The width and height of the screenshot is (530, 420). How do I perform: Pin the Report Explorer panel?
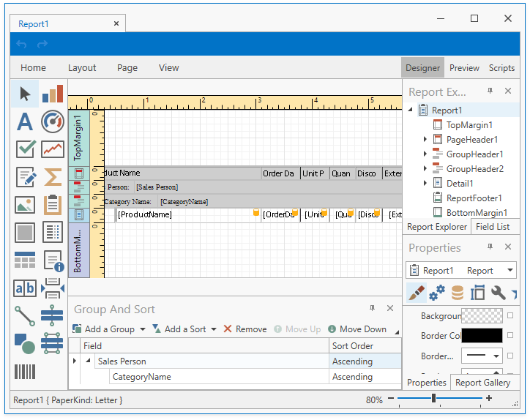point(490,91)
